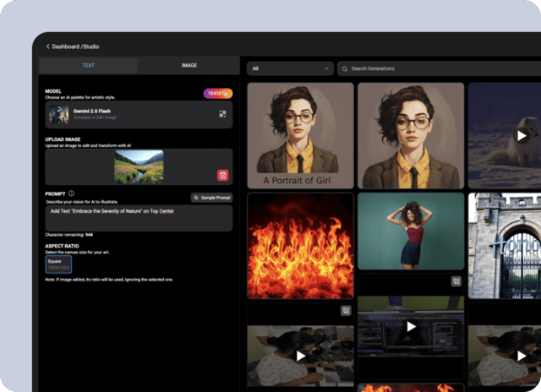The image size is (541, 392).
Task: Open the stone gate building image
Action: [505, 246]
